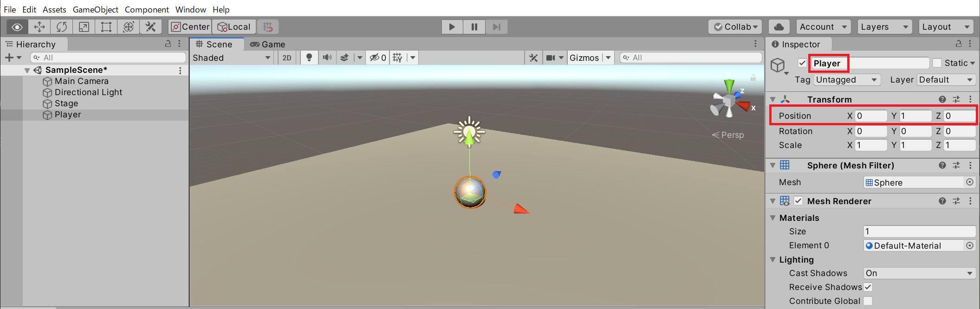980x309 pixels.
Task: Click the Pause button
Action: (474, 27)
